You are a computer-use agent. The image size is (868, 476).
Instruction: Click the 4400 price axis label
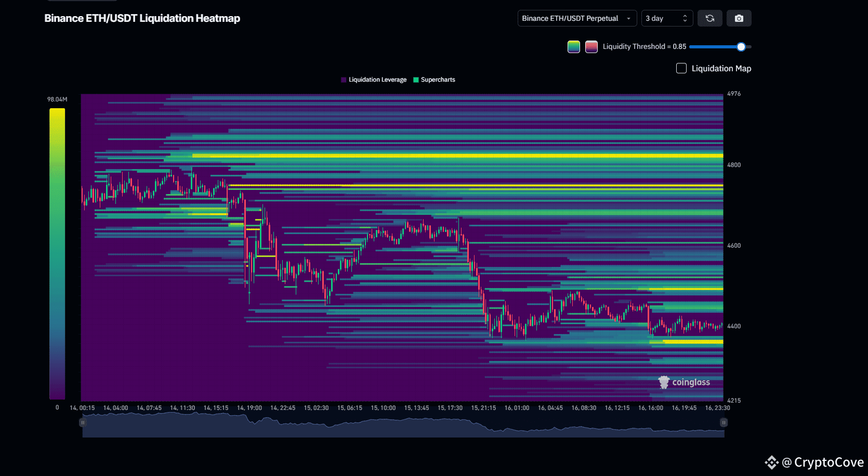(x=734, y=326)
